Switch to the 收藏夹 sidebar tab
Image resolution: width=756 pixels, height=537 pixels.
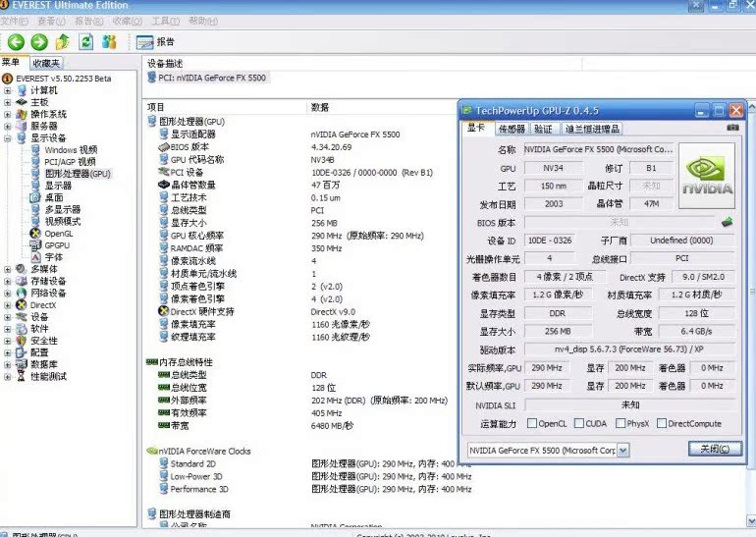46,63
